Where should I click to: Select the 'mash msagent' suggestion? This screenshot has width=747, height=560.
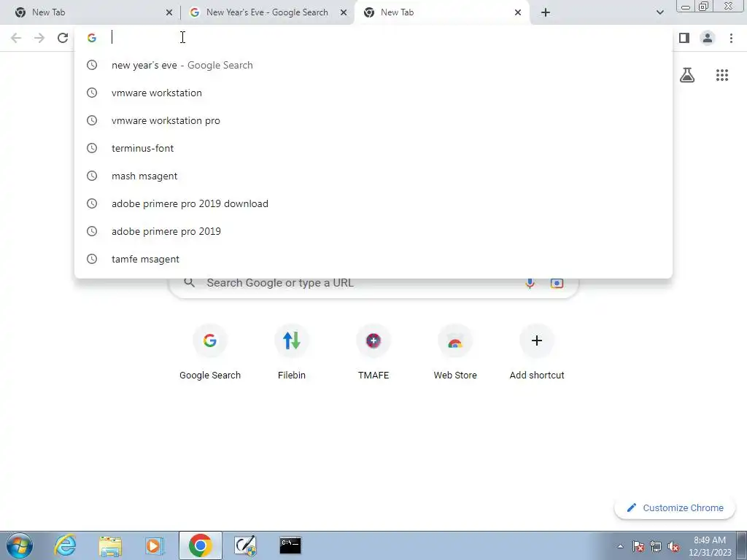[x=373, y=176]
